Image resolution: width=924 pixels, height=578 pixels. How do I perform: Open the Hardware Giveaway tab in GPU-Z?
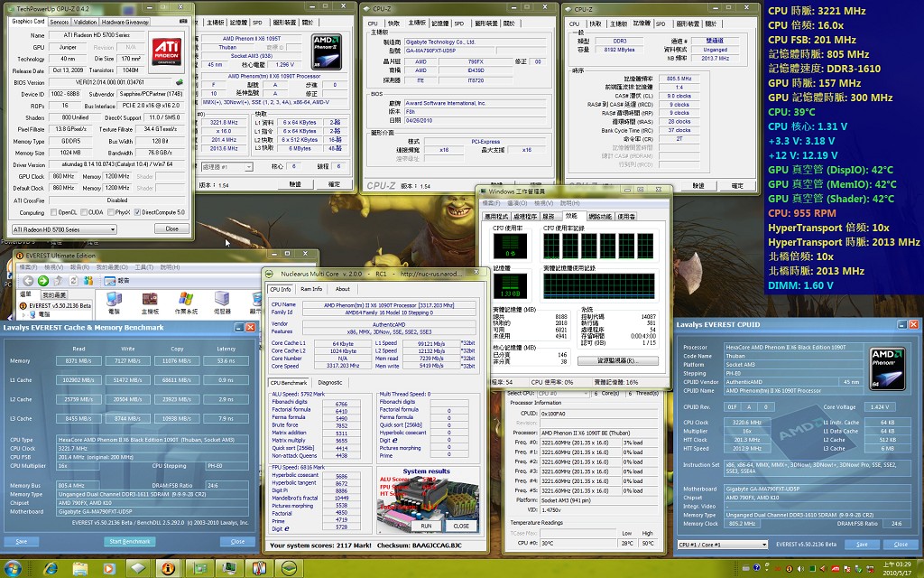(x=125, y=22)
